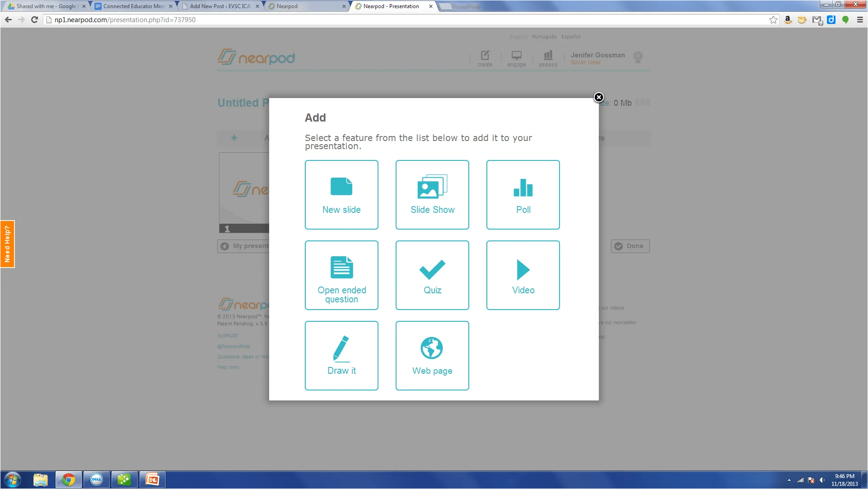The height and width of the screenshot is (489, 868).
Task: Pick the Quiz feature tile
Action: (432, 275)
